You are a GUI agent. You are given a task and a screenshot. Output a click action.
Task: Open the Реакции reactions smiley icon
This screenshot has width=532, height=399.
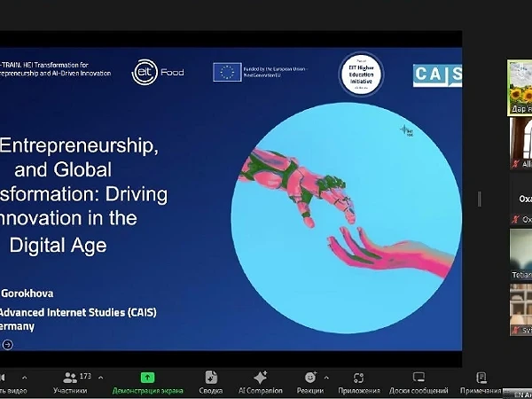[x=309, y=378]
